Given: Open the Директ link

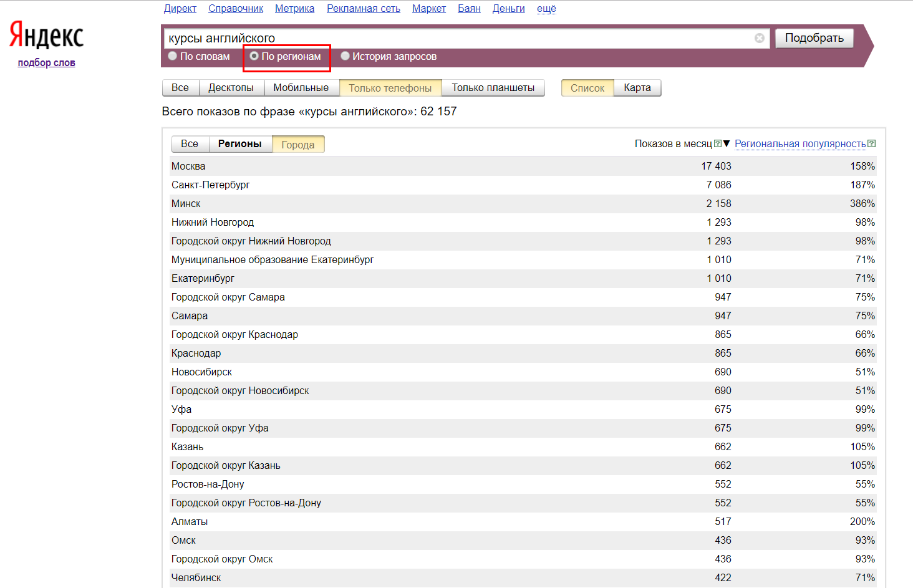Looking at the screenshot, I should click(x=180, y=8).
